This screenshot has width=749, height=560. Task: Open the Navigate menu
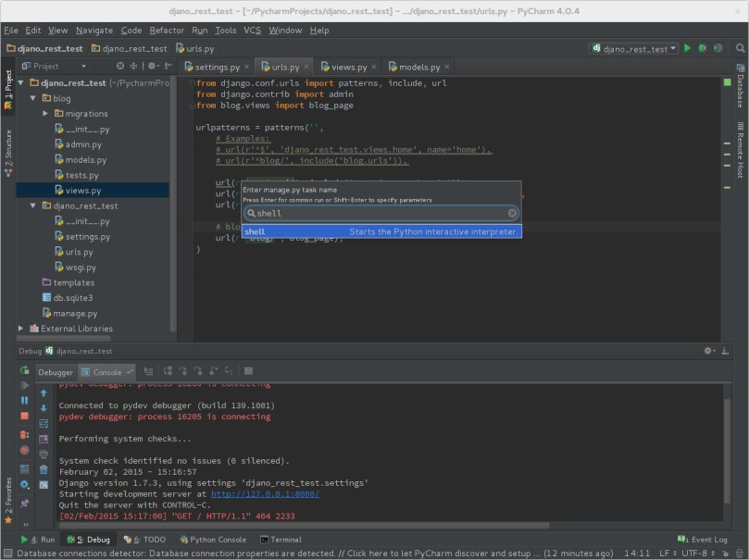94,30
